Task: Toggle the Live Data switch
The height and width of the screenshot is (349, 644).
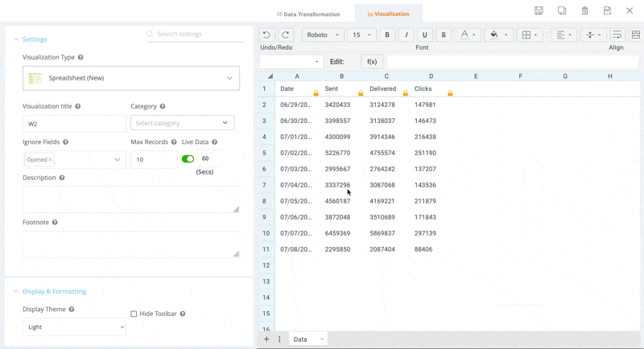Action: click(x=188, y=159)
